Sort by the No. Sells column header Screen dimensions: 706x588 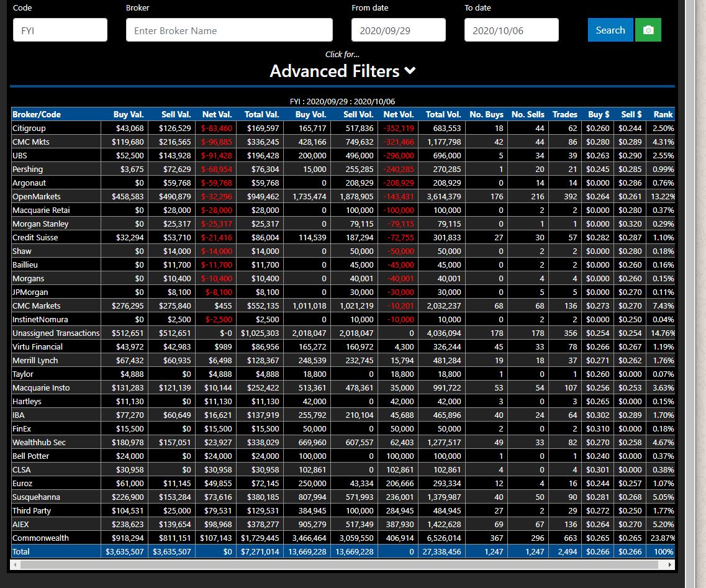[x=528, y=114]
